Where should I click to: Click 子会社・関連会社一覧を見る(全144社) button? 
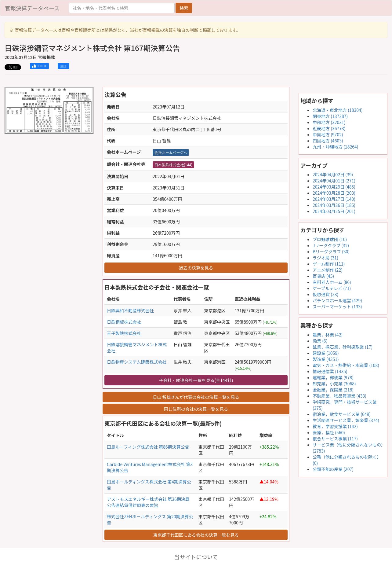coord(196,380)
